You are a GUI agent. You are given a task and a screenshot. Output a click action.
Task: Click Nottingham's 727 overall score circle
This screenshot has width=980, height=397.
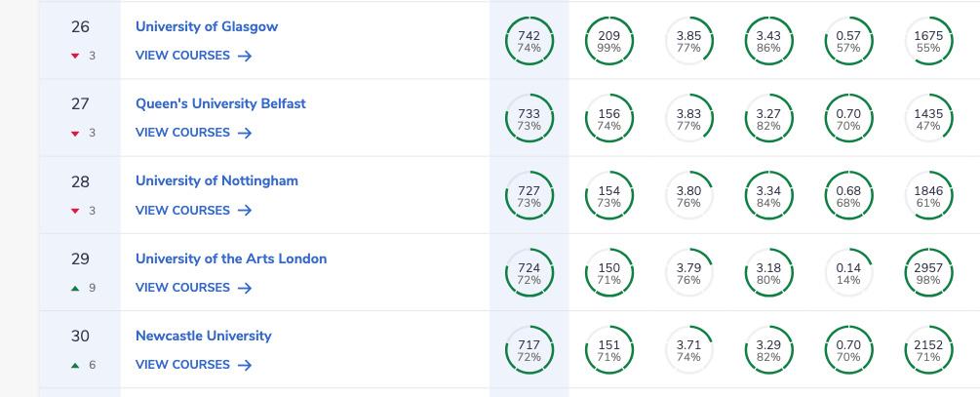pyautogui.click(x=529, y=196)
